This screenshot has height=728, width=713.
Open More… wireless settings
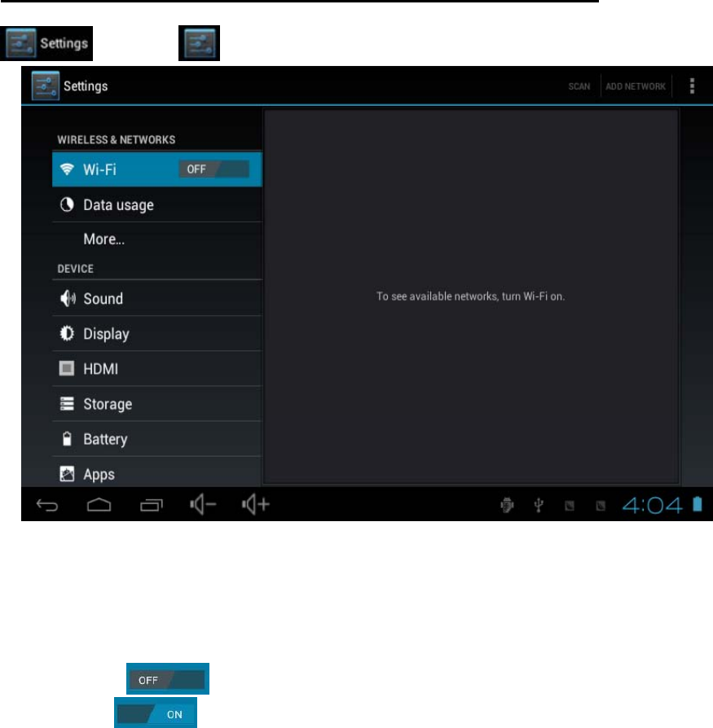tap(157, 239)
